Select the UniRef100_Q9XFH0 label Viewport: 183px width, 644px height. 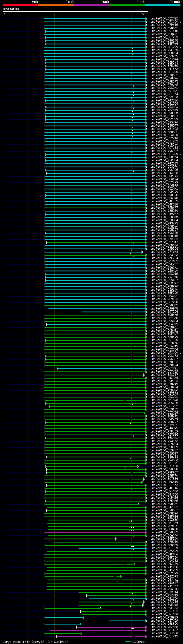(x=164, y=97)
